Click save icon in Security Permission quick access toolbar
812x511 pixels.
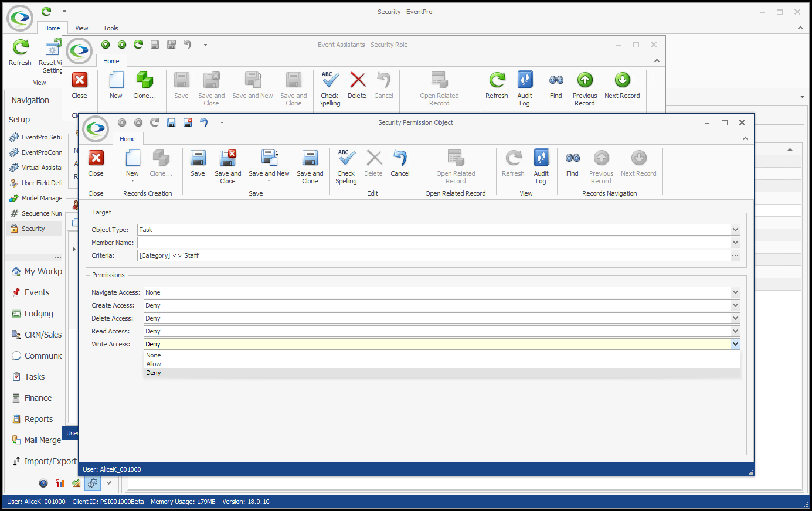(171, 122)
